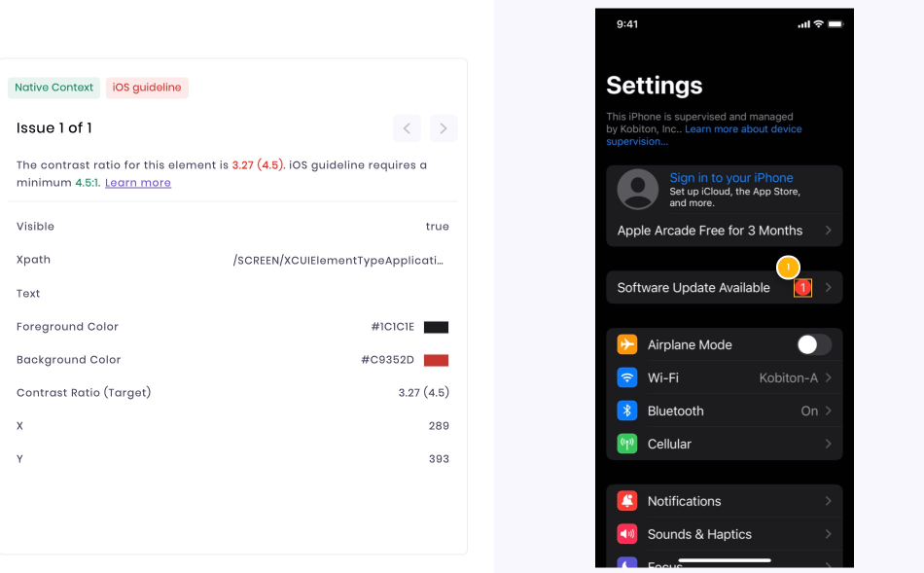Tap the iPhone home indicator bar

tap(725, 560)
